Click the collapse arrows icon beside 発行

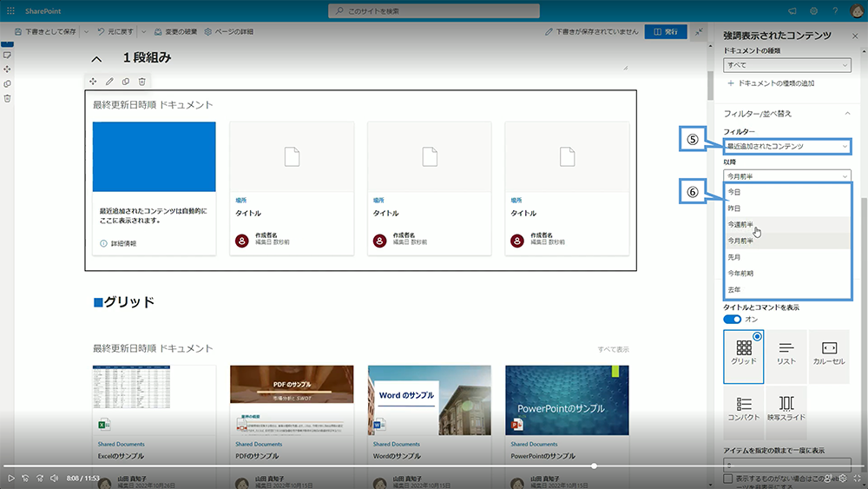pyautogui.click(x=699, y=31)
